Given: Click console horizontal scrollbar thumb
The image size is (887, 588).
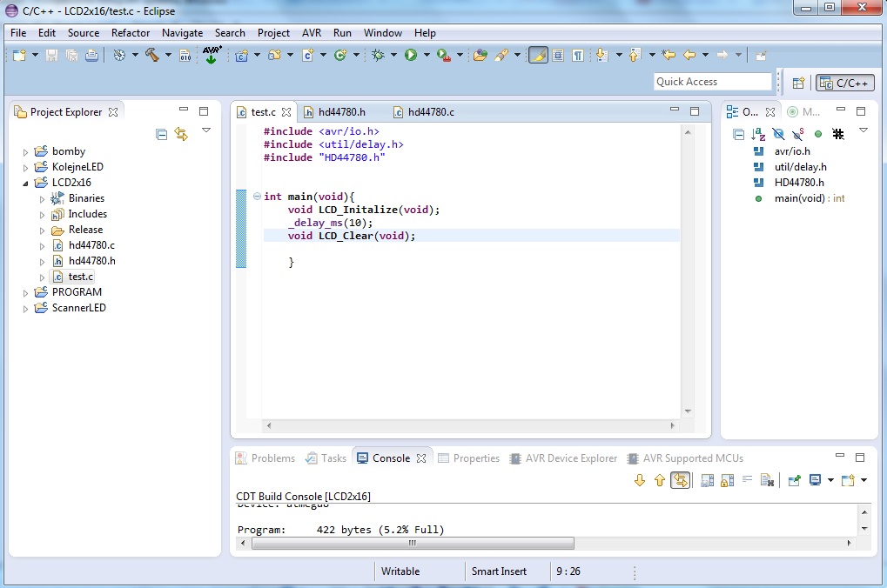Looking at the screenshot, I should (x=413, y=544).
